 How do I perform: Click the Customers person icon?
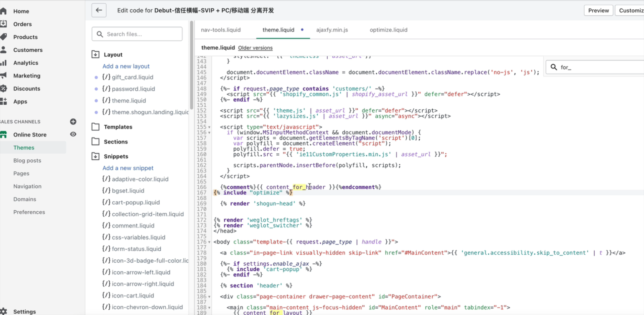(x=4, y=50)
